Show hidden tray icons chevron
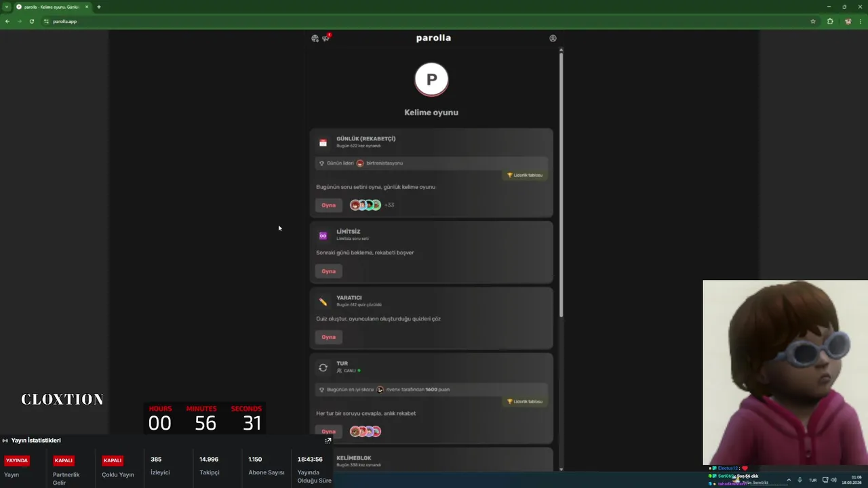The width and height of the screenshot is (868, 488). pos(788,480)
